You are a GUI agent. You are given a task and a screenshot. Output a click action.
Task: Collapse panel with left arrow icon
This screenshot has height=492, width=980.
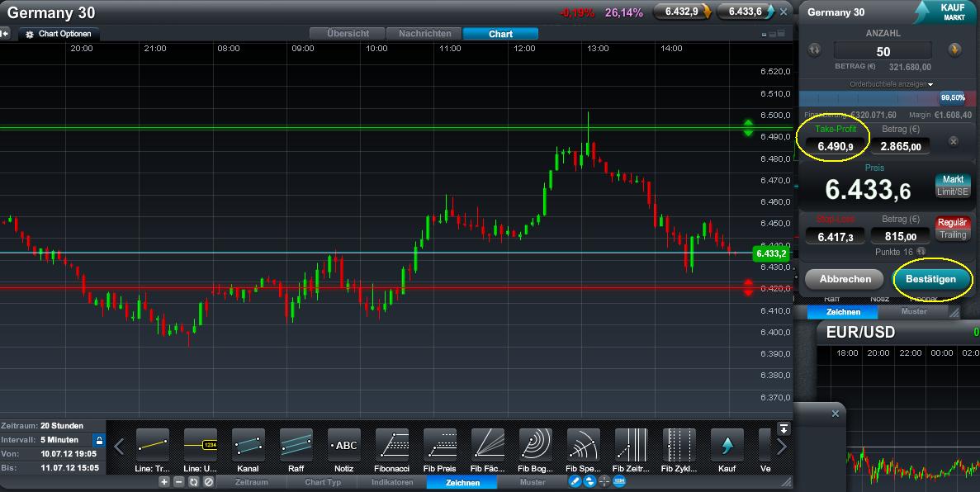(5, 34)
